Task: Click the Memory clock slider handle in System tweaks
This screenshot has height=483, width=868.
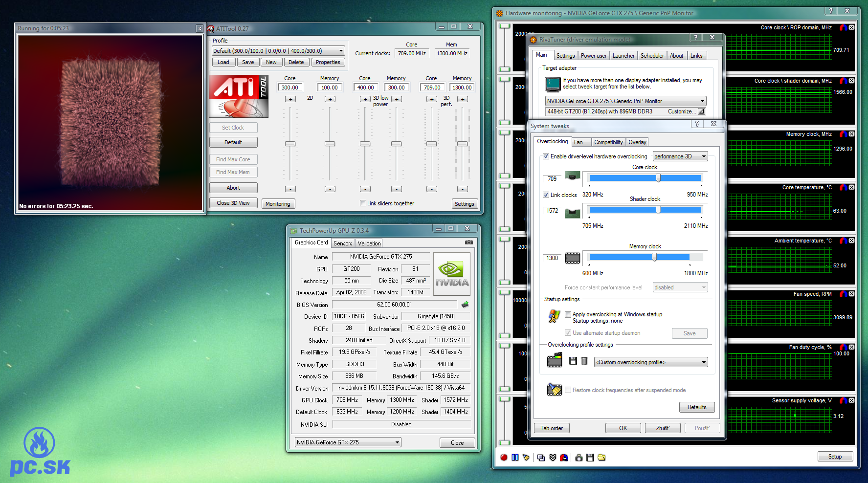Action: [x=654, y=257]
